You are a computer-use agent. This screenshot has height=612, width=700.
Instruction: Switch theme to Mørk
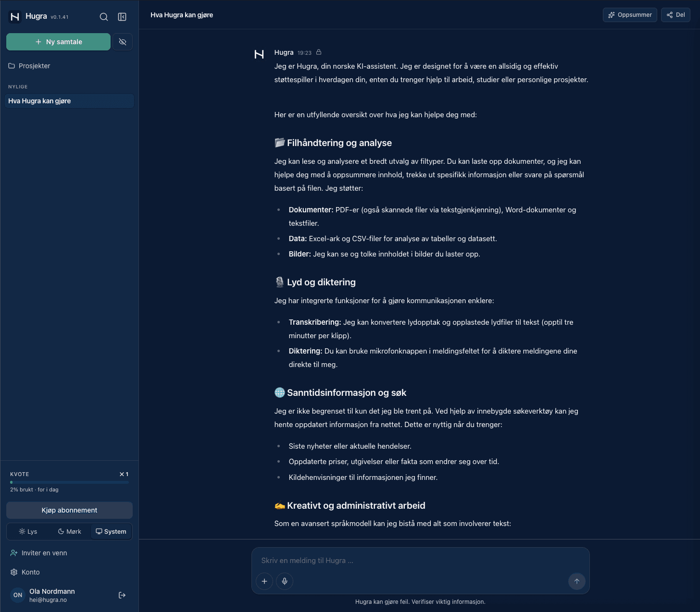click(69, 531)
